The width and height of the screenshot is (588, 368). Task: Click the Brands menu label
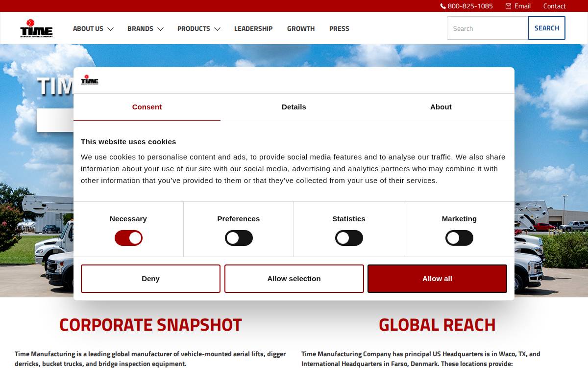pyautogui.click(x=140, y=28)
